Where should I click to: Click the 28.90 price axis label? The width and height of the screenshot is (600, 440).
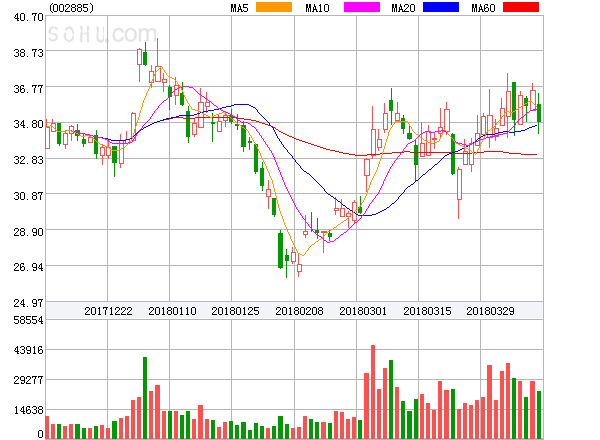[x=28, y=232]
